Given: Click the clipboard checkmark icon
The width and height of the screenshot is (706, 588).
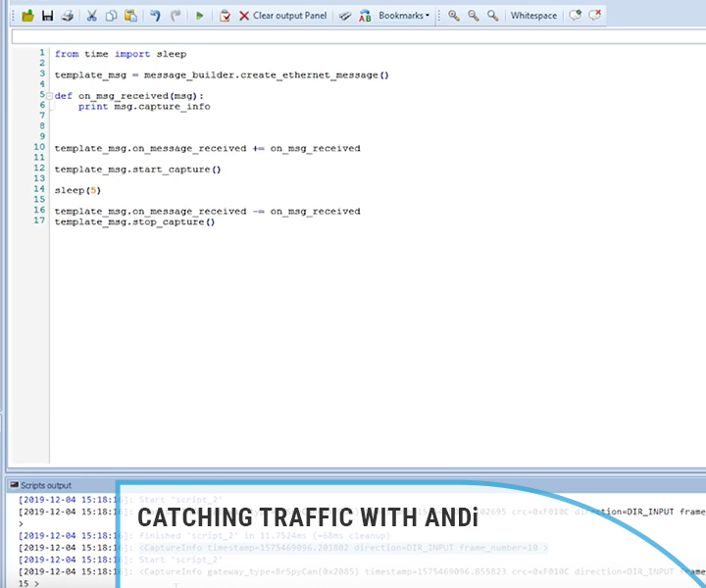Looking at the screenshot, I should point(225,17).
